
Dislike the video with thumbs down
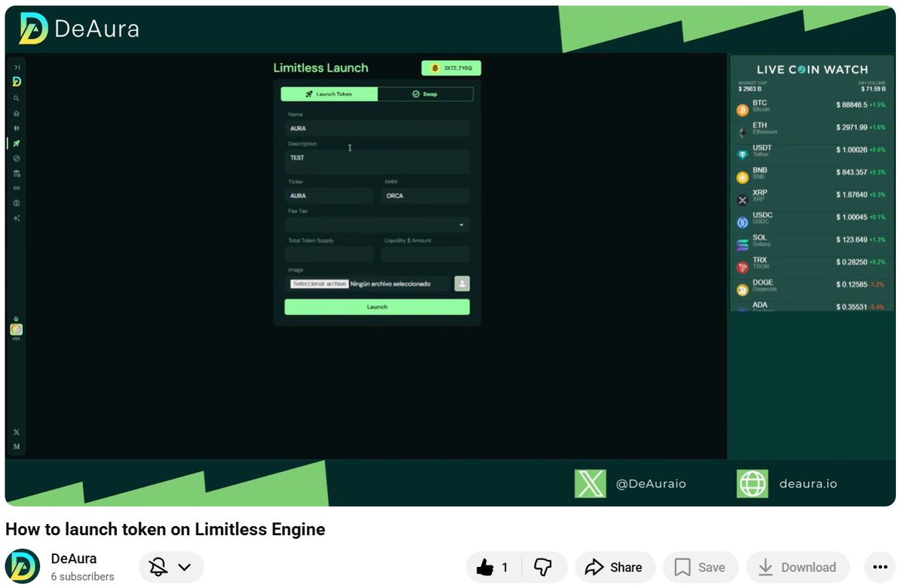point(543,568)
